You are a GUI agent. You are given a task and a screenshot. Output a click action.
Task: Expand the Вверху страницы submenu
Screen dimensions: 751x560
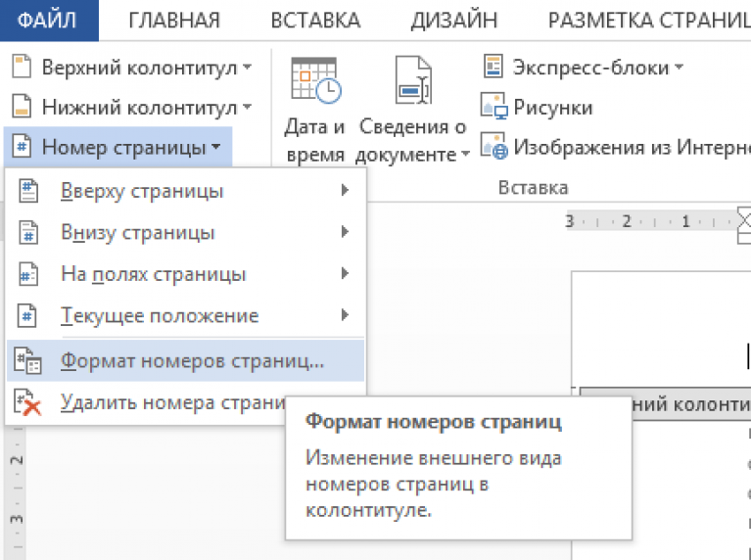tap(344, 191)
